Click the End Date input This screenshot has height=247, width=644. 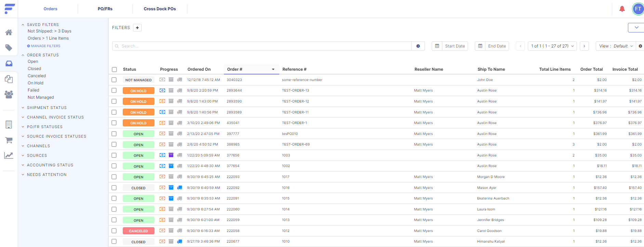(497, 46)
